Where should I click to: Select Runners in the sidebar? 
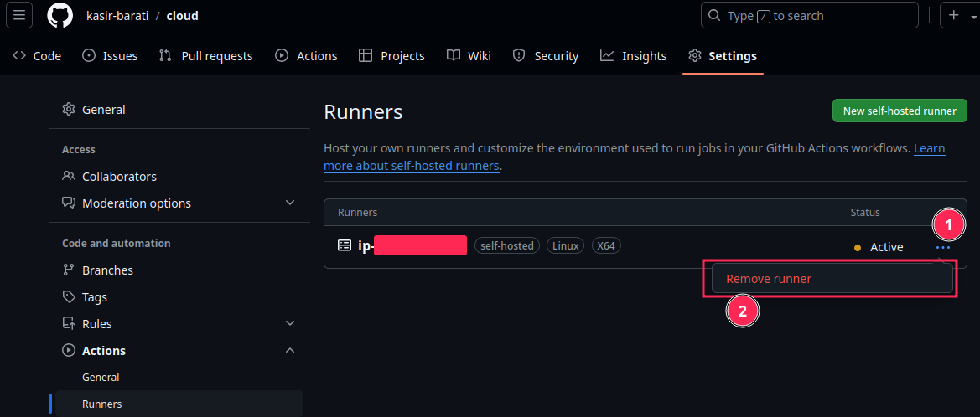179,404
